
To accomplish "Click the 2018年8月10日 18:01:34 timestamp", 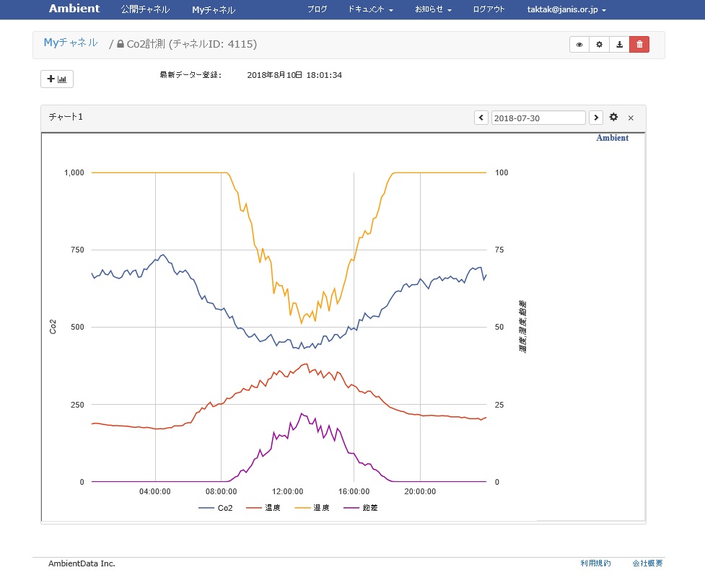I will coord(294,75).
